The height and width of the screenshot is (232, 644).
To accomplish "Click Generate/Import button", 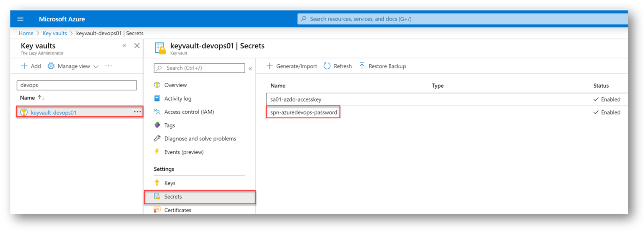I will [292, 66].
